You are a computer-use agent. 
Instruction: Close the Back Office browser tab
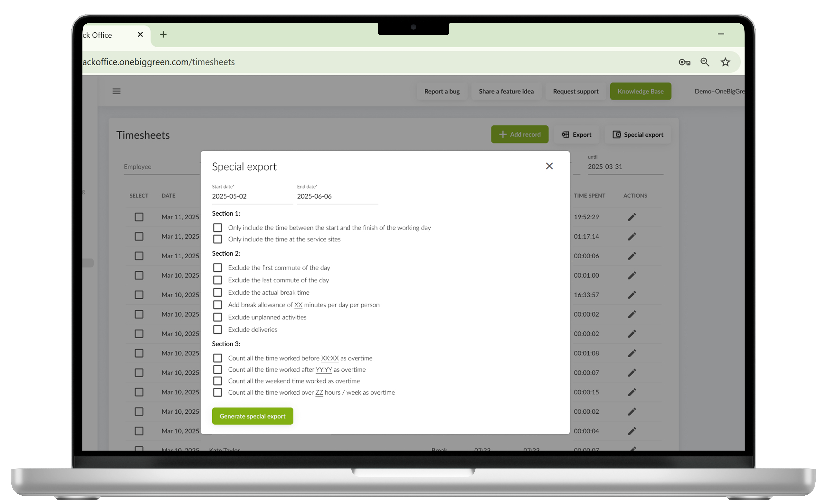coord(140,34)
